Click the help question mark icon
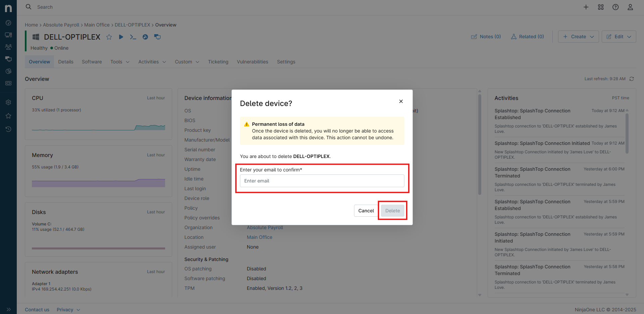 (x=615, y=7)
